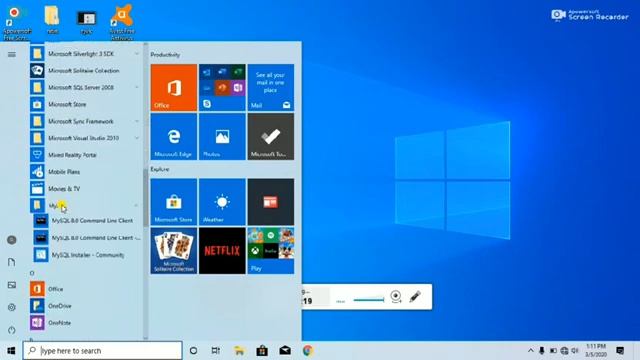The height and width of the screenshot is (360, 640).
Task: Open Pictures from Start sidebar
Action: tap(11, 285)
